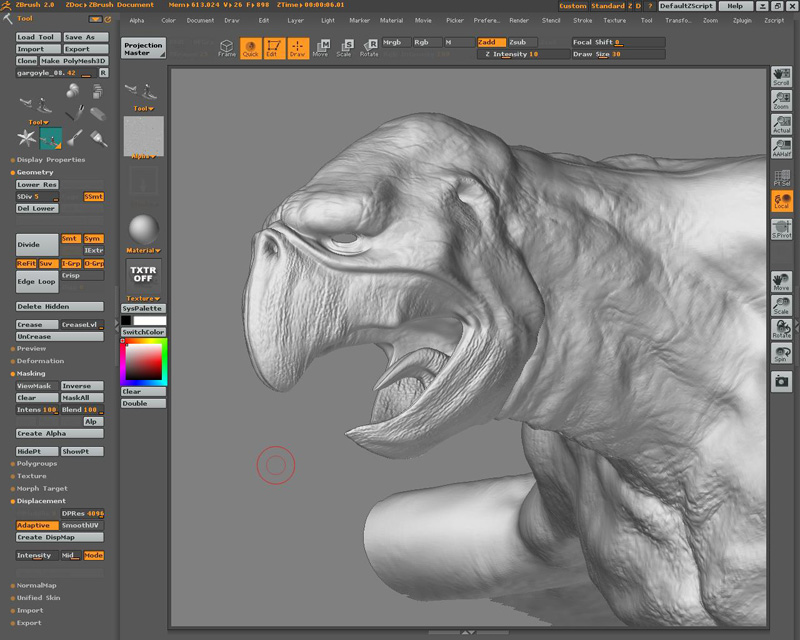Select the star tool thumbnail
800x640 pixels.
(27, 138)
